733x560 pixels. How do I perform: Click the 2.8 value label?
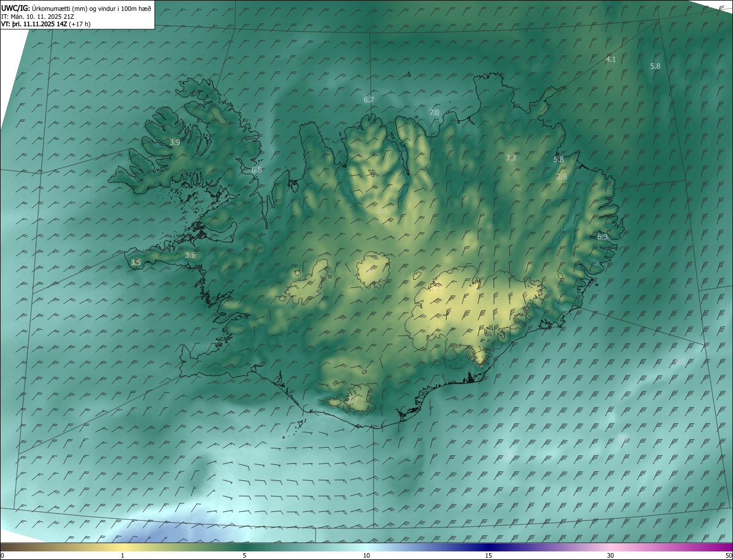[x=562, y=177]
